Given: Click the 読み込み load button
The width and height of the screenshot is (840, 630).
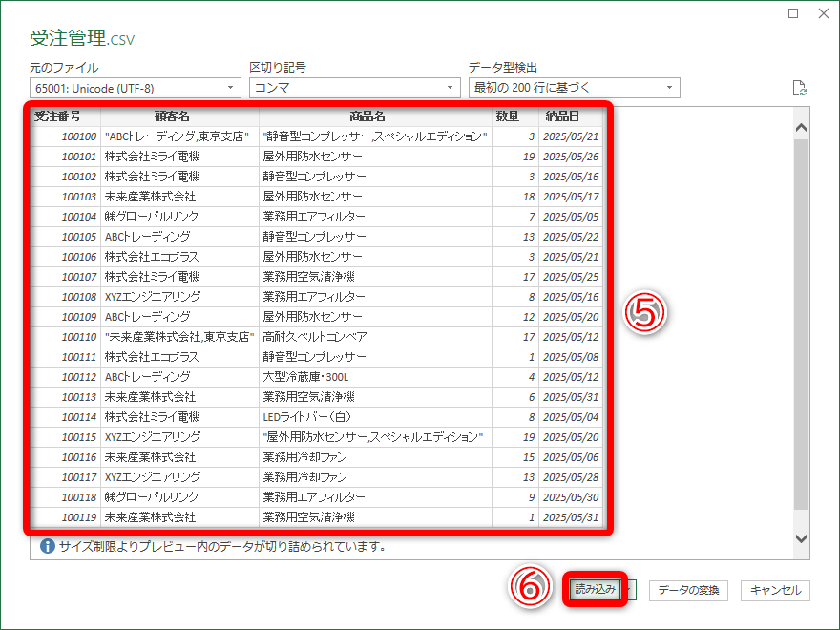Looking at the screenshot, I should coord(594,590).
